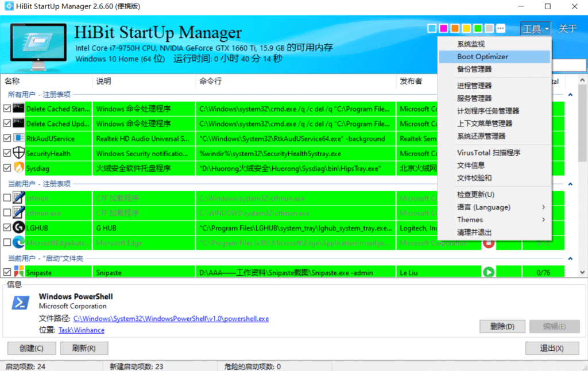Click the green play status icon for Snipaste

pyautogui.click(x=488, y=272)
